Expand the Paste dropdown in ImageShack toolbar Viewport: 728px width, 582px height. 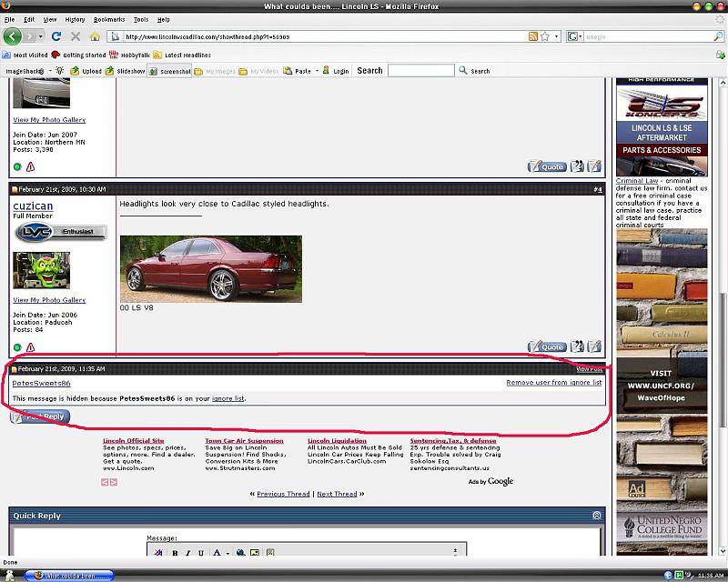[x=317, y=71]
